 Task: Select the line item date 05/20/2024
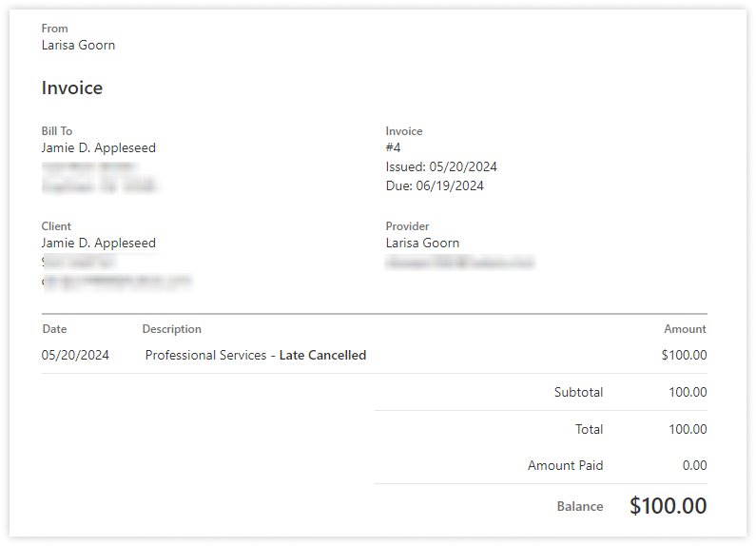(76, 356)
